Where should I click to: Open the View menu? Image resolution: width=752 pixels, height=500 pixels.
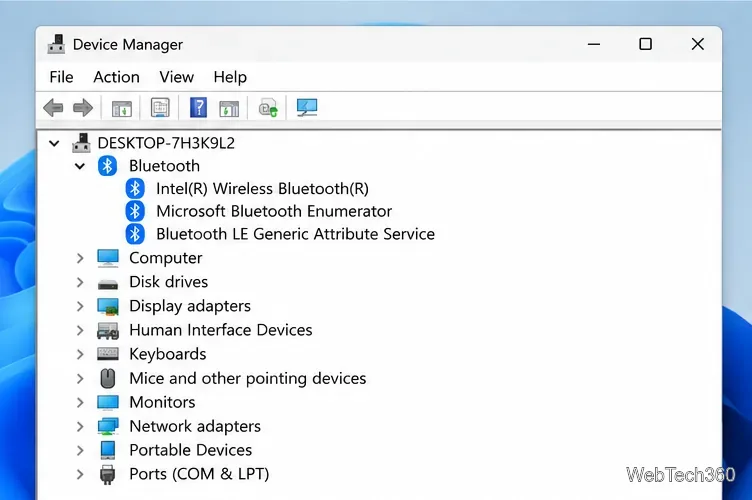(176, 77)
